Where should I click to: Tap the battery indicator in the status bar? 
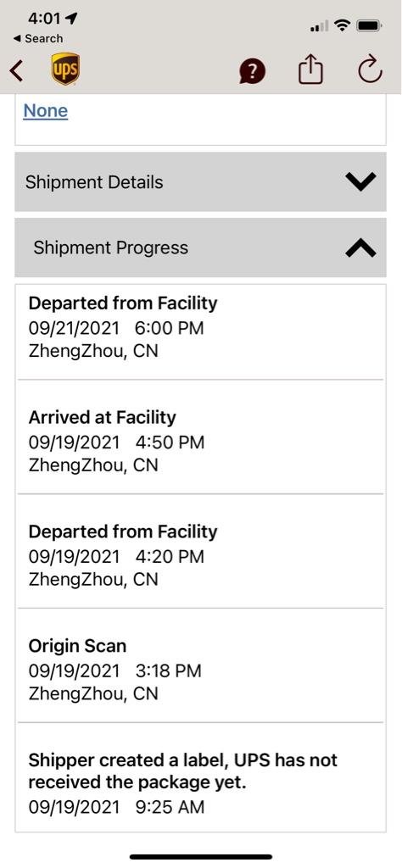[368, 25]
